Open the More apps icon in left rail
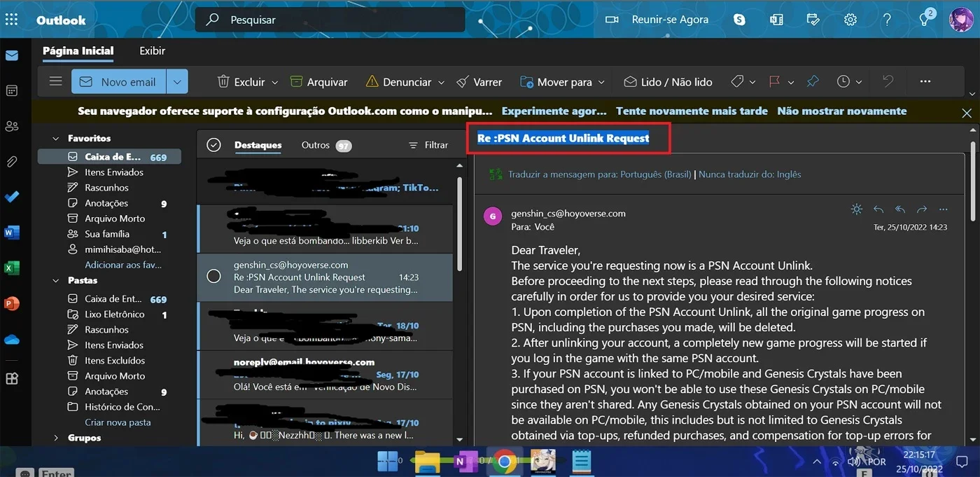 pos(12,378)
